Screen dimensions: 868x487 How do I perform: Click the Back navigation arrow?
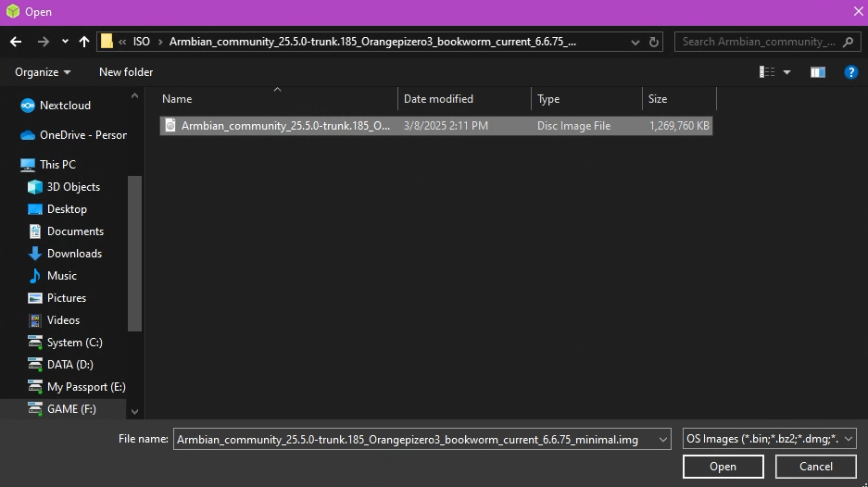[x=16, y=42]
